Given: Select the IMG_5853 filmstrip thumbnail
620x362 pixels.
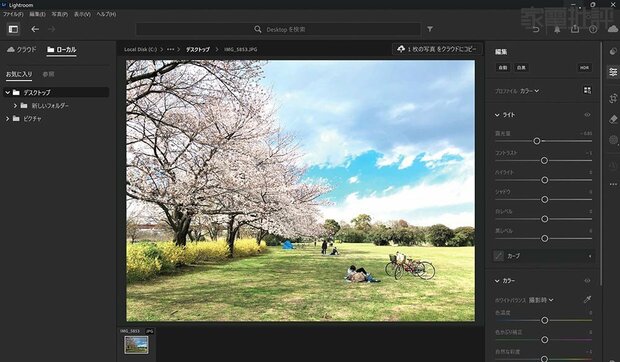Looking at the screenshot, I should (136, 345).
